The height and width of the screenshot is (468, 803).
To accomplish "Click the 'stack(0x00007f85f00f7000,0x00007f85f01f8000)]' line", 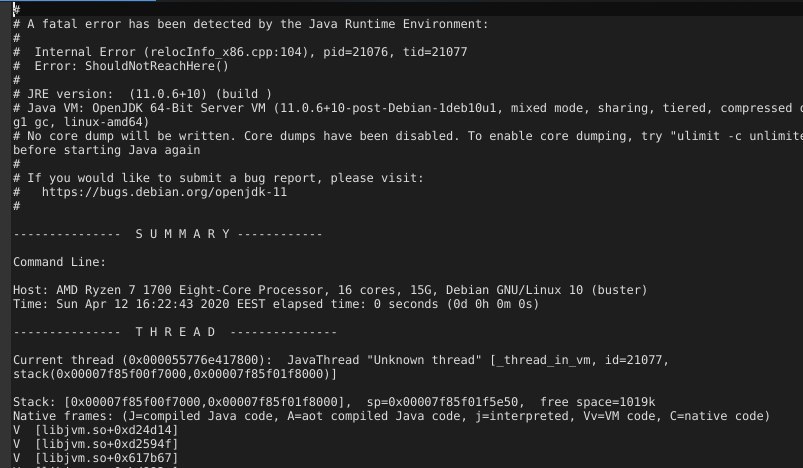I will click(175, 374).
